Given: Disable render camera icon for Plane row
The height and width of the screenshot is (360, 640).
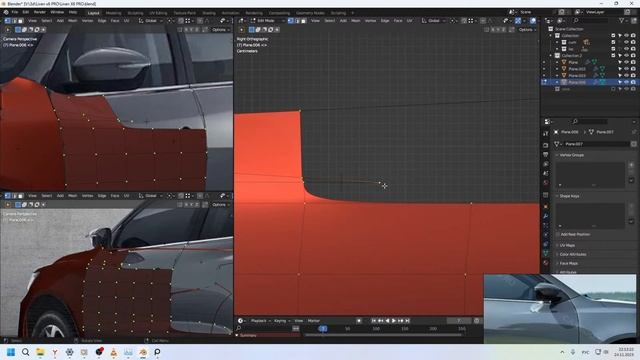Looking at the screenshot, I should [633, 62].
